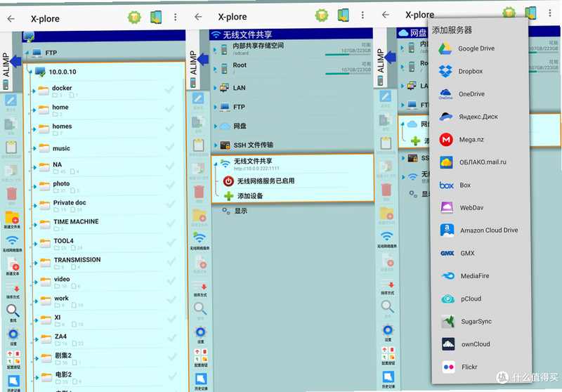562x392 pixels.
Task: Check the video folder checkmark
Action: tap(171, 280)
